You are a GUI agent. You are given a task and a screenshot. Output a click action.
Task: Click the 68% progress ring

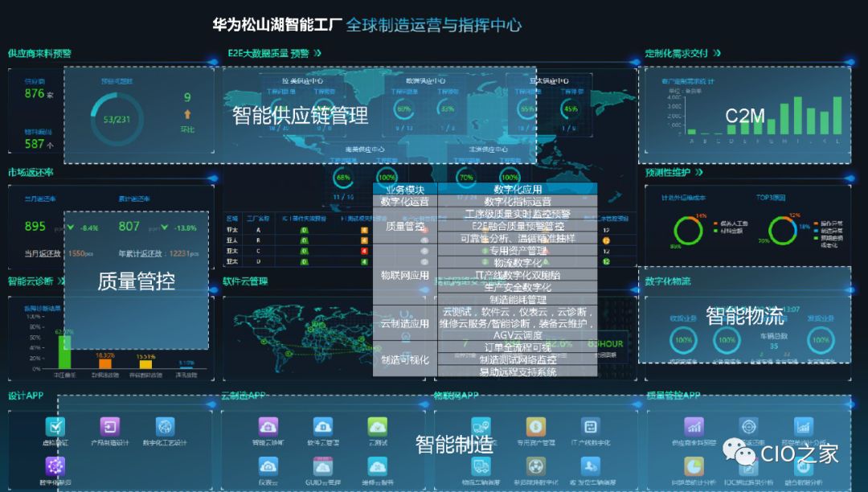click(343, 178)
